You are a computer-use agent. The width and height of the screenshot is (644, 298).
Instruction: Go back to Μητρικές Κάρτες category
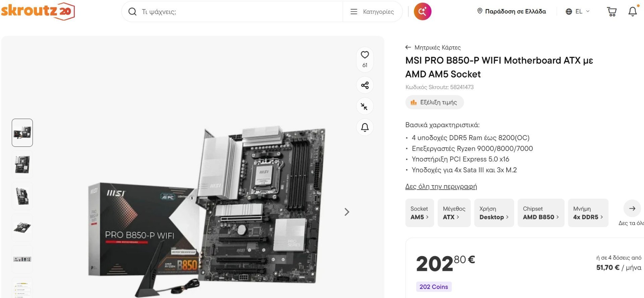(433, 47)
